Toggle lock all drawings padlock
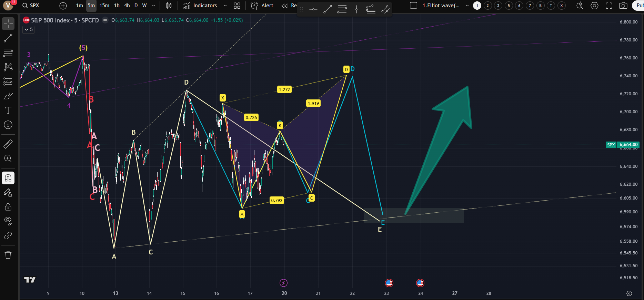Screen dimensions: 644x300 pyautogui.click(x=8, y=207)
